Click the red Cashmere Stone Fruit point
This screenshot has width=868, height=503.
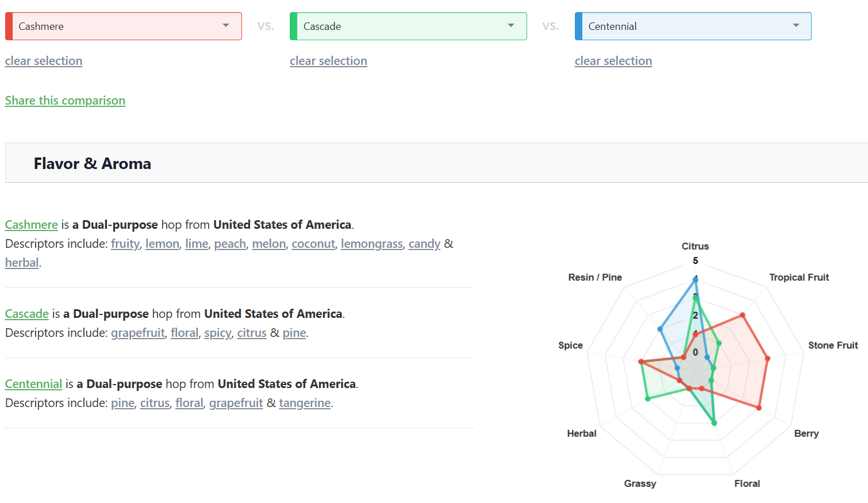point(767,359)
